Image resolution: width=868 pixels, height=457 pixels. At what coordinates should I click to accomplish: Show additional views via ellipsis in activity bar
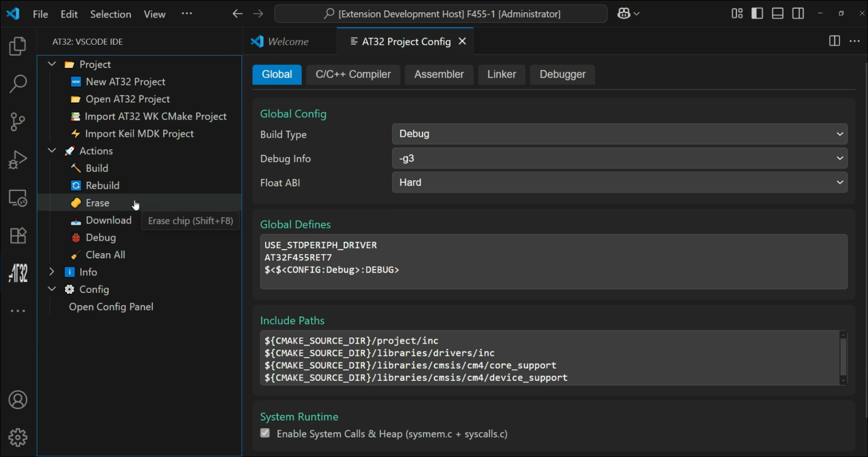[x=18, y=311]
